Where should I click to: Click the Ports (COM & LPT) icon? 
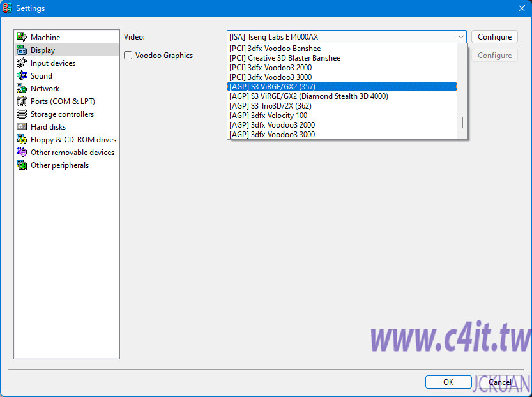[x=22, y=101]
